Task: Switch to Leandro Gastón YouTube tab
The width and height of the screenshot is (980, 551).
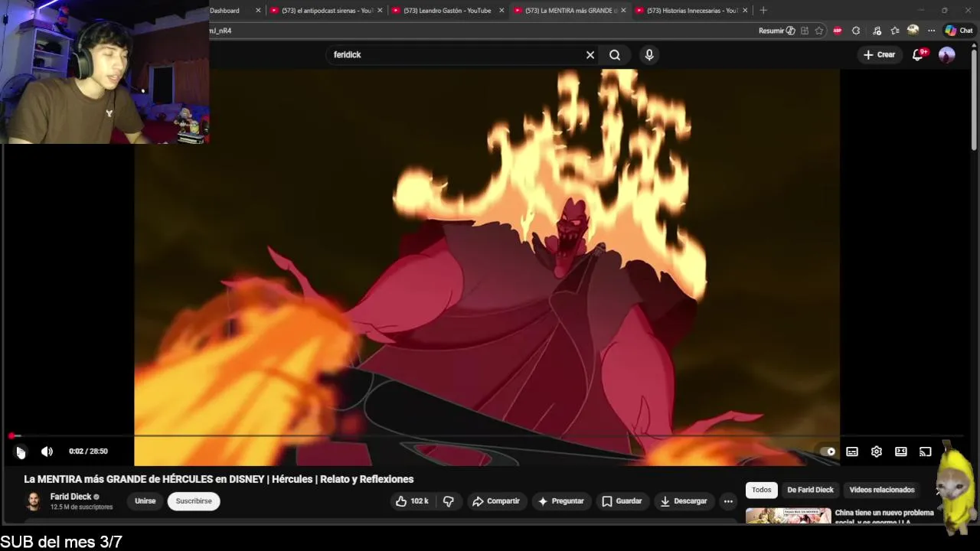Action: coord(448,11)
